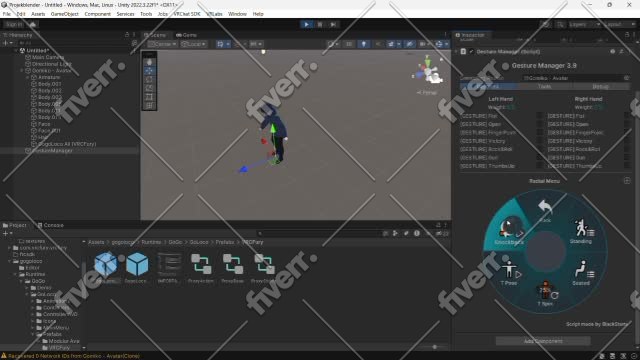Start Play mode with the Play button
The width and height of the screenshot is (640, 360).
(306, 24)
